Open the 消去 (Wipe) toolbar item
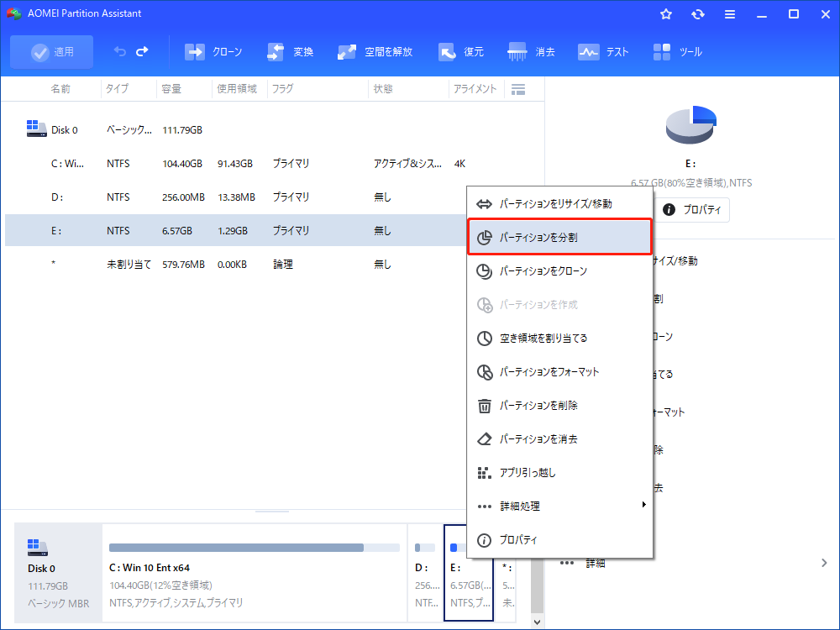 coord(531,52)
